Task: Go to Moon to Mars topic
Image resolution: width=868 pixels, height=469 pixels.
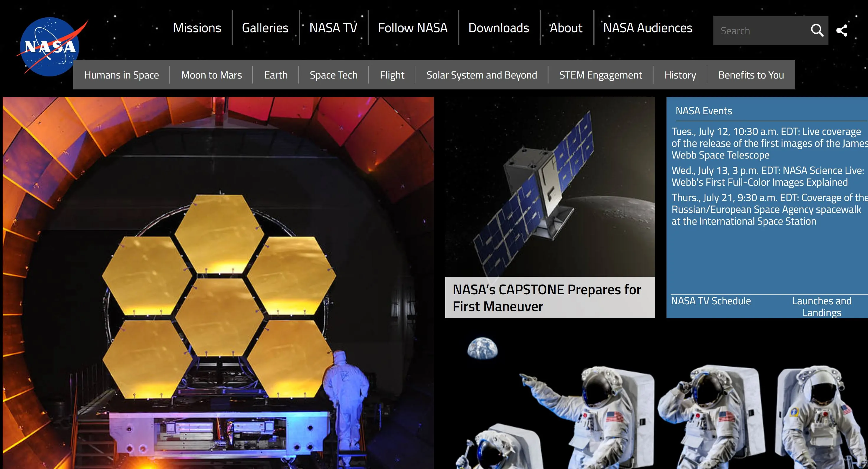Action: pyautogui.click(x=212, y=75)
